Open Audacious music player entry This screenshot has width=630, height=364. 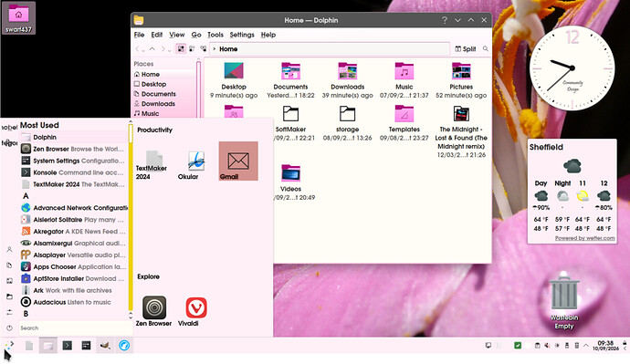(74, 302)
